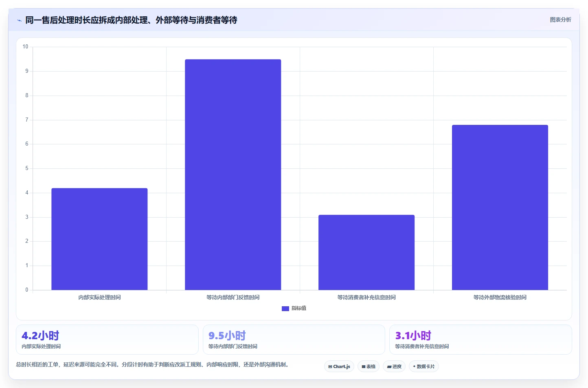
Task: Click 等待内部部门反馈时间 caption under 9.5小时
Action: [233, 347]
